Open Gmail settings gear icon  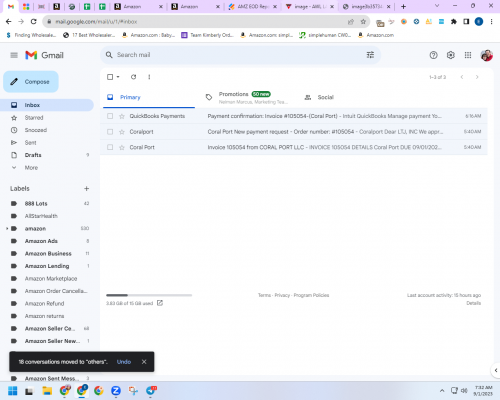point(451,55)
